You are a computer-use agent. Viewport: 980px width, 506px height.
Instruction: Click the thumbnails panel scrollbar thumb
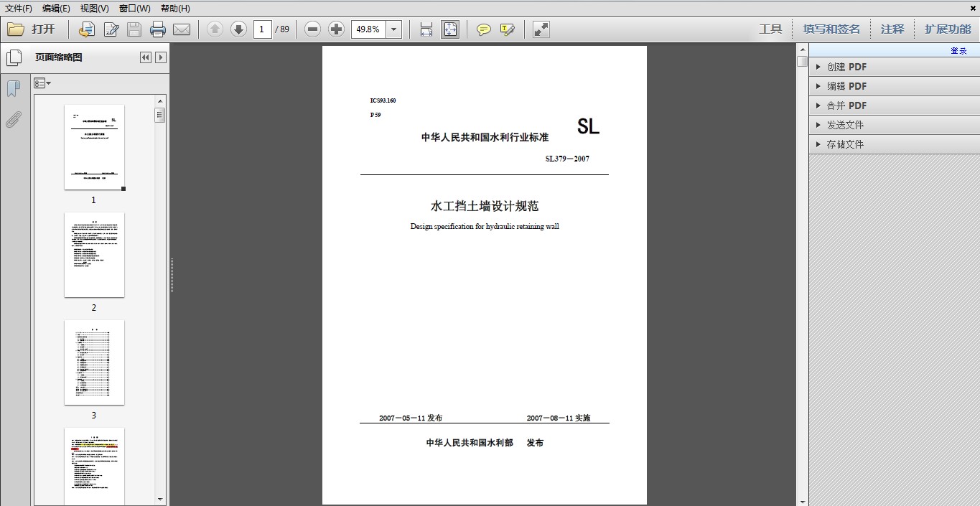point(160,115)
